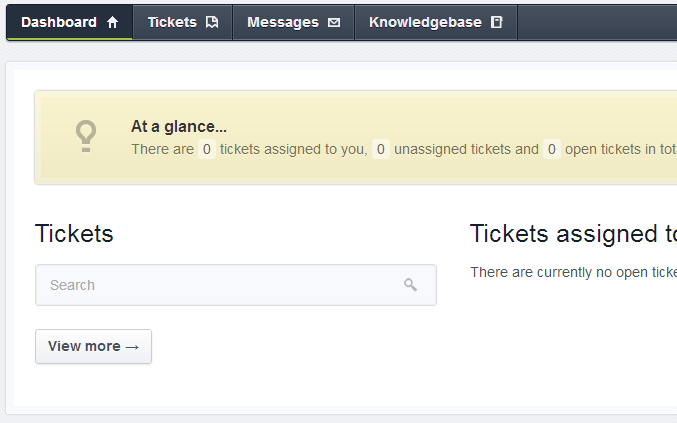Click the unassigned tickets count badge

381,149
